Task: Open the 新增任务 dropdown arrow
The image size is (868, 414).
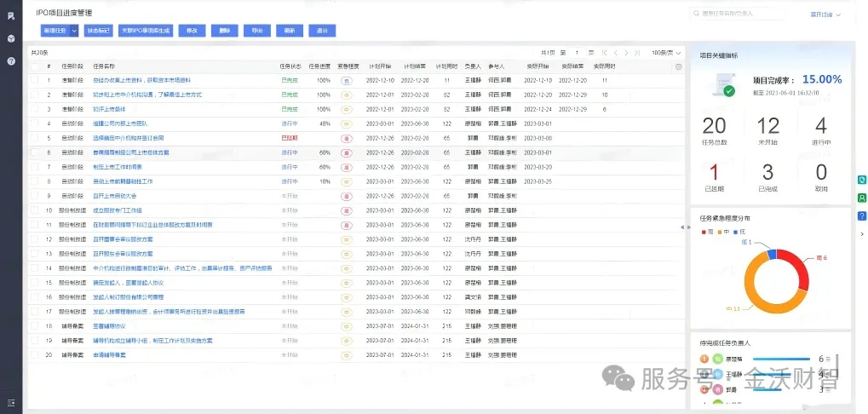Action: click(74, 31)
